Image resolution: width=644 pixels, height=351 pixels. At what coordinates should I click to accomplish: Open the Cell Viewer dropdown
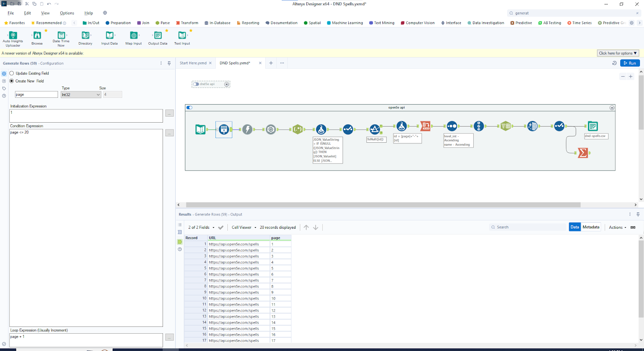(244, 227)
